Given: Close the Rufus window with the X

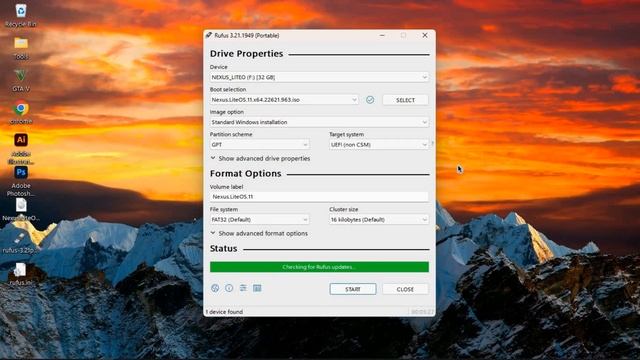Looking at the screenshot, I should click(x=425, y=36).
